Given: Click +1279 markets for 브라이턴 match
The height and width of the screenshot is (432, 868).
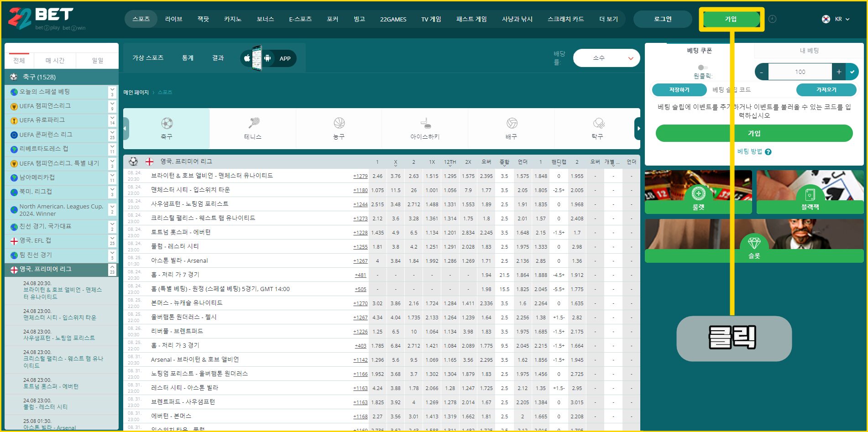Looking at the screenshot, I should [360, 176].
